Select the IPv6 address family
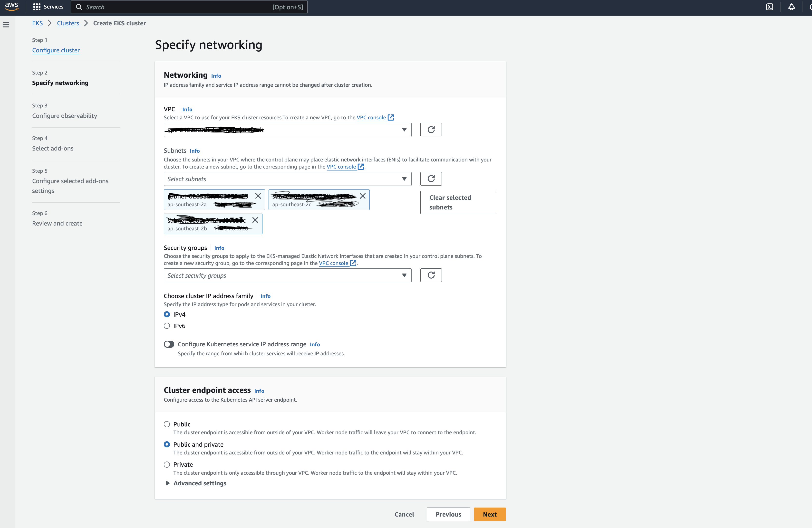Screen dimensions: 812x528 pos(167,326)
